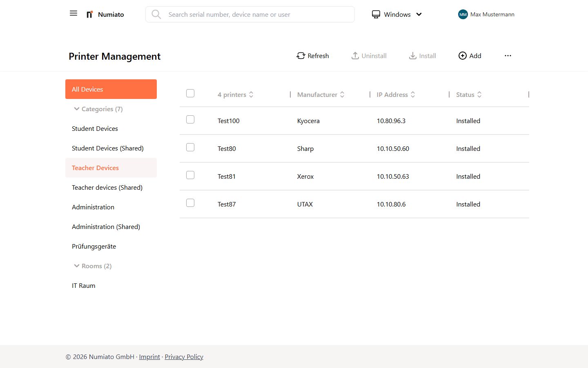Select All Devices in the sidebar
588x368 pixels.
pyautogui.click(x=111, y=89)
